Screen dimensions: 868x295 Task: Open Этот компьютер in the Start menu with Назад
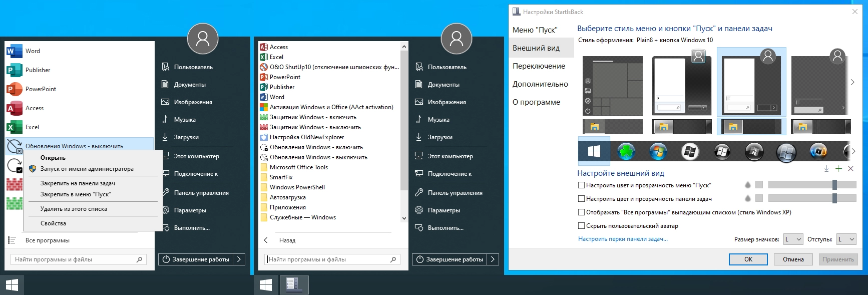[x=444, y=156]
